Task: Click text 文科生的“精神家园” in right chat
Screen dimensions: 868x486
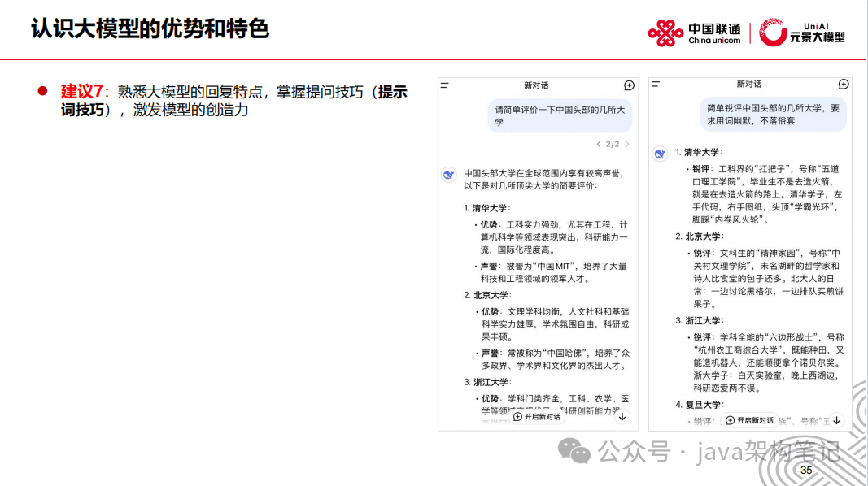Action: pos(761,254)
